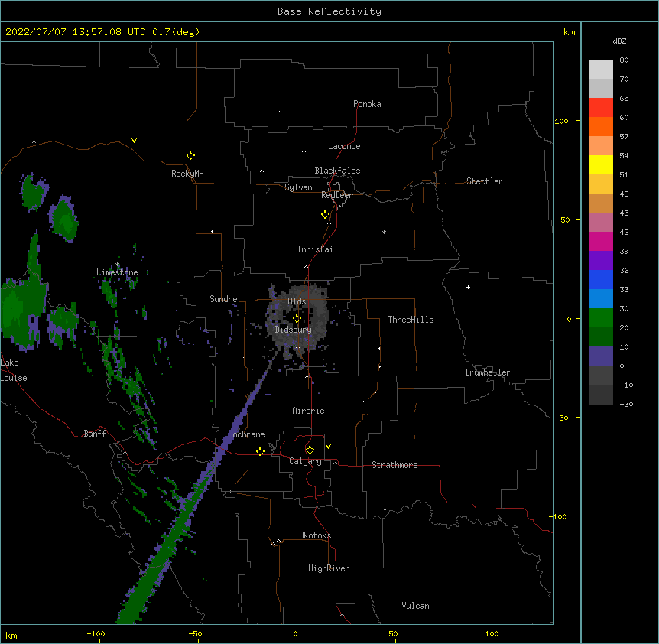Click the Stettler town label

485,181
